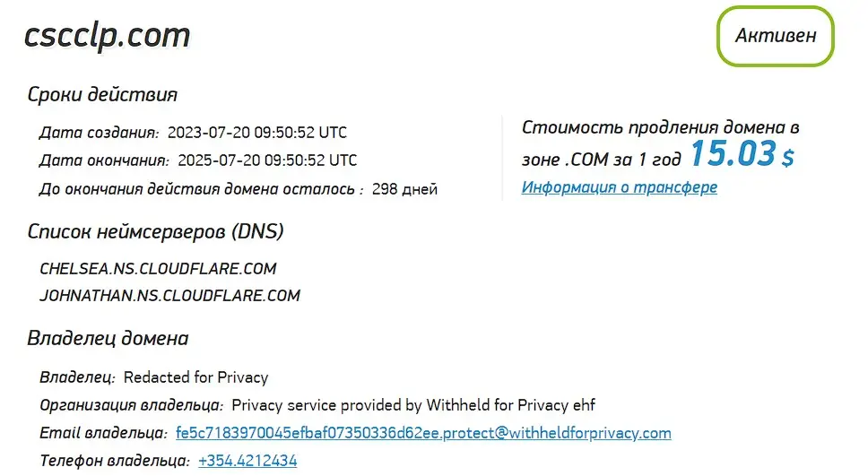
Task: Click the 15.03 renewal price
Action: [732, 154]
